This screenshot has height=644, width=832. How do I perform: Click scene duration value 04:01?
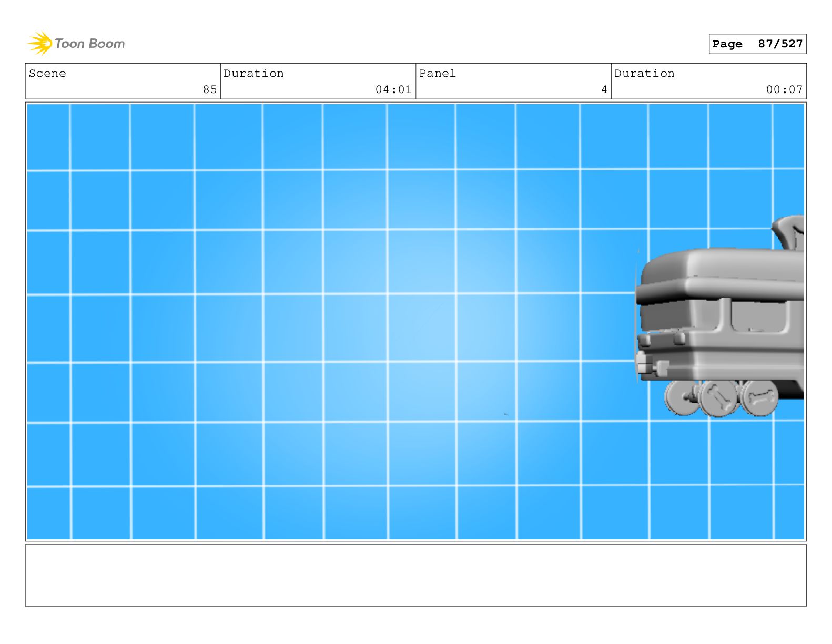[393, 89]
